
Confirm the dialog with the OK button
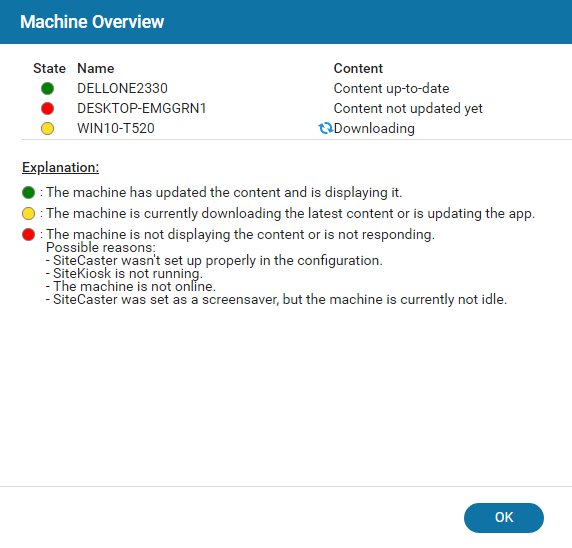tap(504, 518)
